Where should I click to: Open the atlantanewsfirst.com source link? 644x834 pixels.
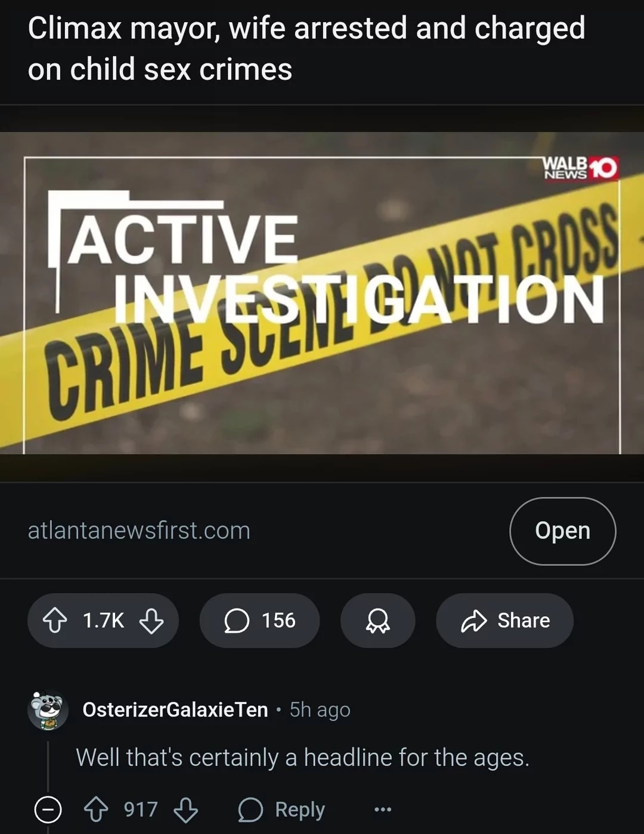tap(139, 530)
